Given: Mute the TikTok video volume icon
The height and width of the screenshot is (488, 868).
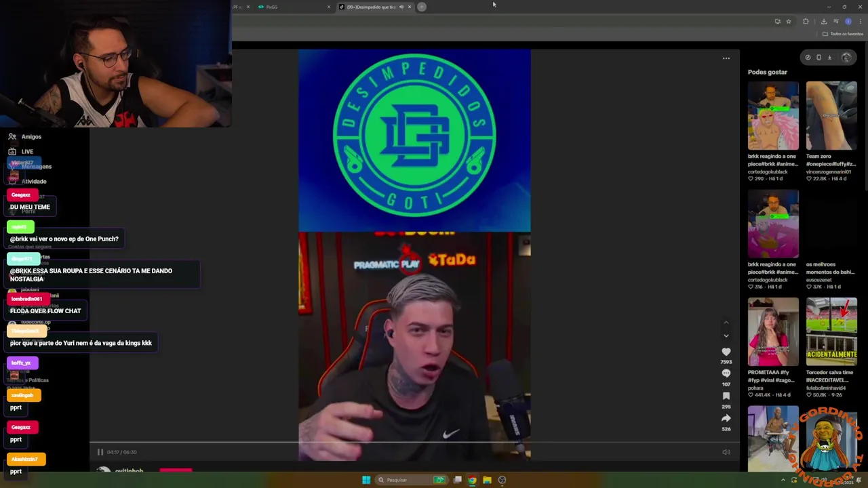Looking at the screenshot, I should click(726, 452).
